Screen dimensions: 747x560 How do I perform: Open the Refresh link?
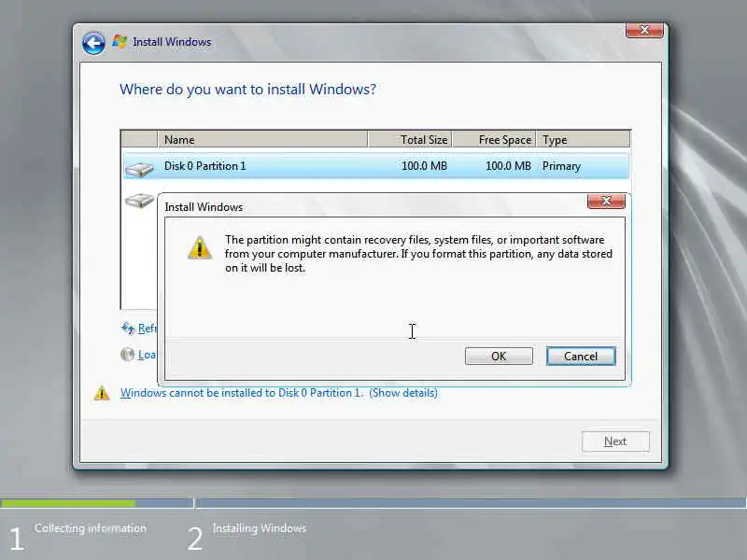coord(147,329)
